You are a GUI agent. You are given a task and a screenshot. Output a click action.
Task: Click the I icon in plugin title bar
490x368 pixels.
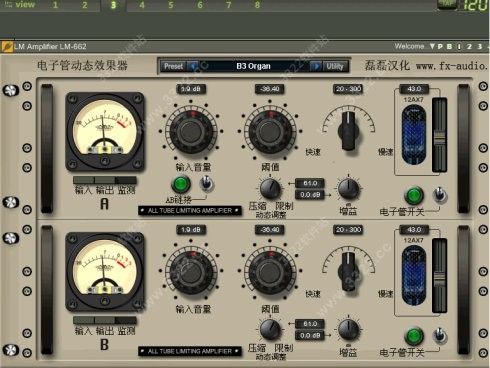click(459, 46)
